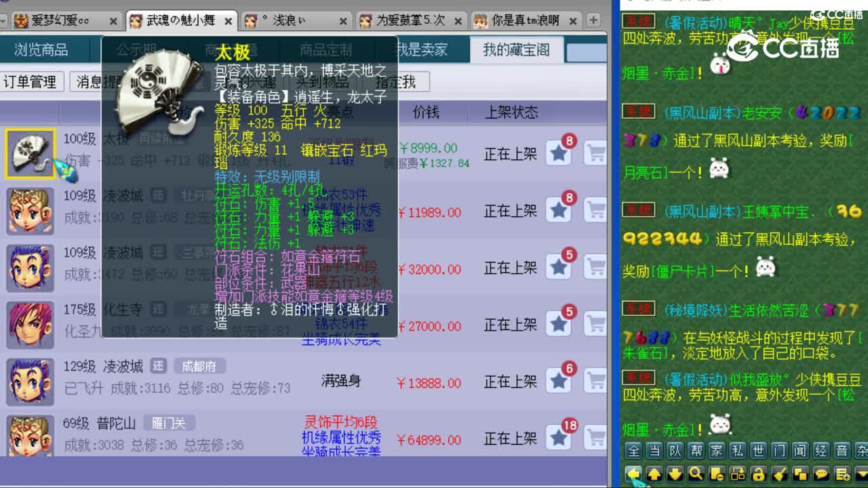The height and width of the screenshot is (488, 868).
Task: Click the 指定我 button
Action: pyautogui.click(x=396, y=82)
